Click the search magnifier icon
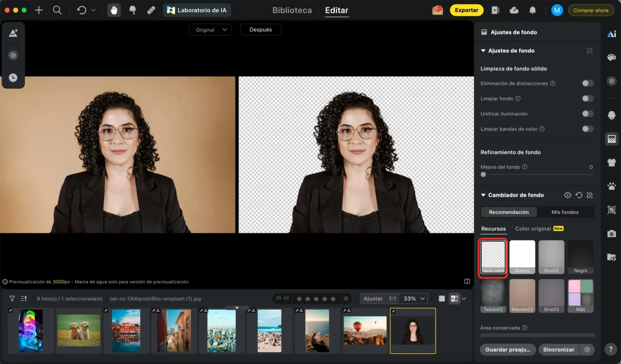The image size is (621, 364). coord(57,10)
